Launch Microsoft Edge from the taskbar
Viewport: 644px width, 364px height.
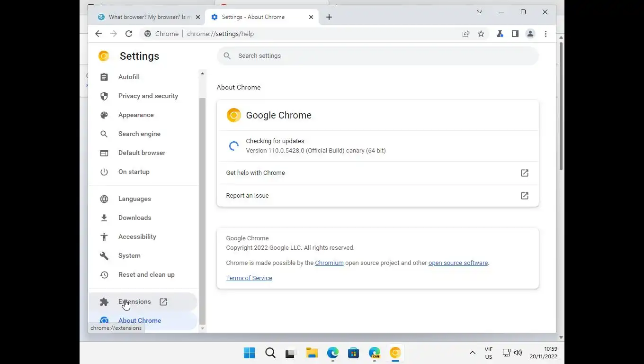coord(332,353)
